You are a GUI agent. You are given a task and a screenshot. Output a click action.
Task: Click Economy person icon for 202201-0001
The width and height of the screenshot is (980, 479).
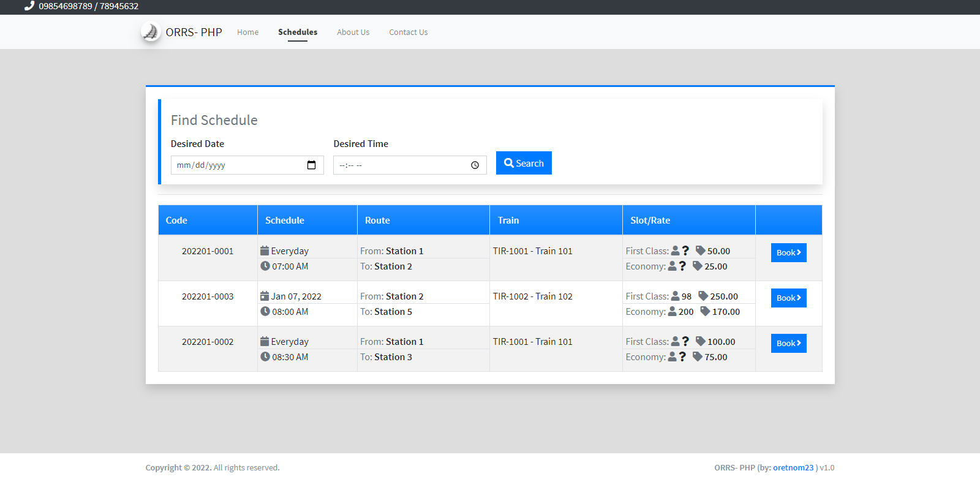[673, 266]
